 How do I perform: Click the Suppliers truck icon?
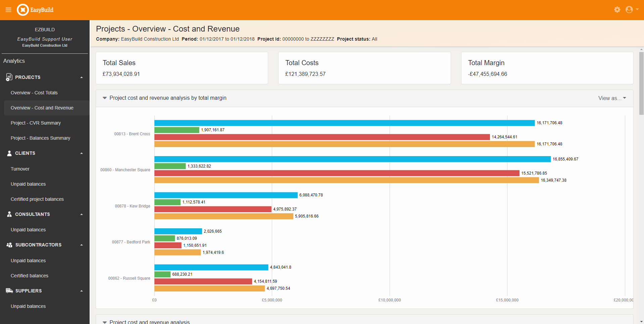[x=9, y=291]
